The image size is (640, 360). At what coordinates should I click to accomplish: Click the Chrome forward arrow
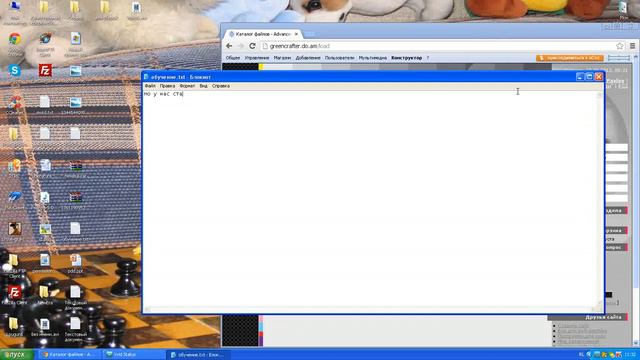240,46
